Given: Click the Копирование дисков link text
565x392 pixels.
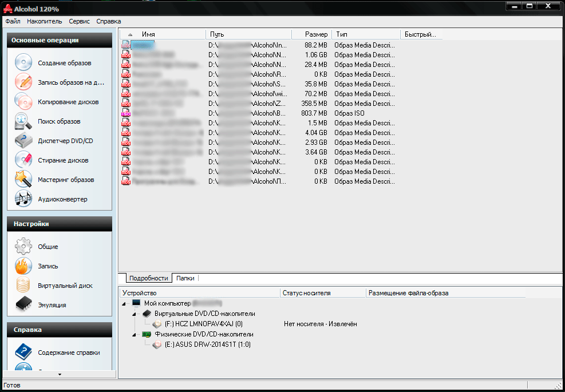Looking at the screenshot, I should tap(68, 102).
